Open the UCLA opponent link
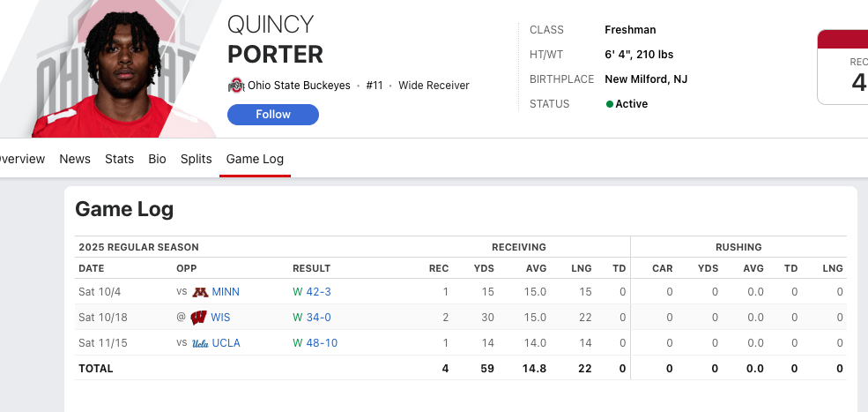This screenshot has height=412, width=868. [x=226, y=343]
